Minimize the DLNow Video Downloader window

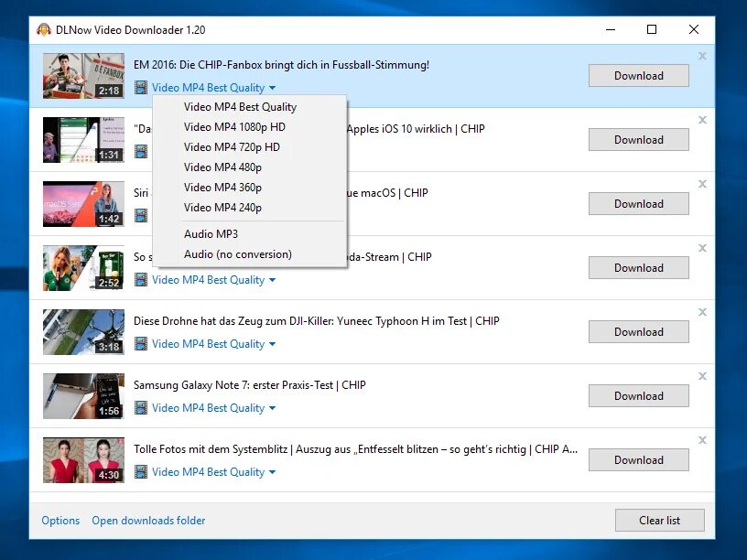point(611,29)
